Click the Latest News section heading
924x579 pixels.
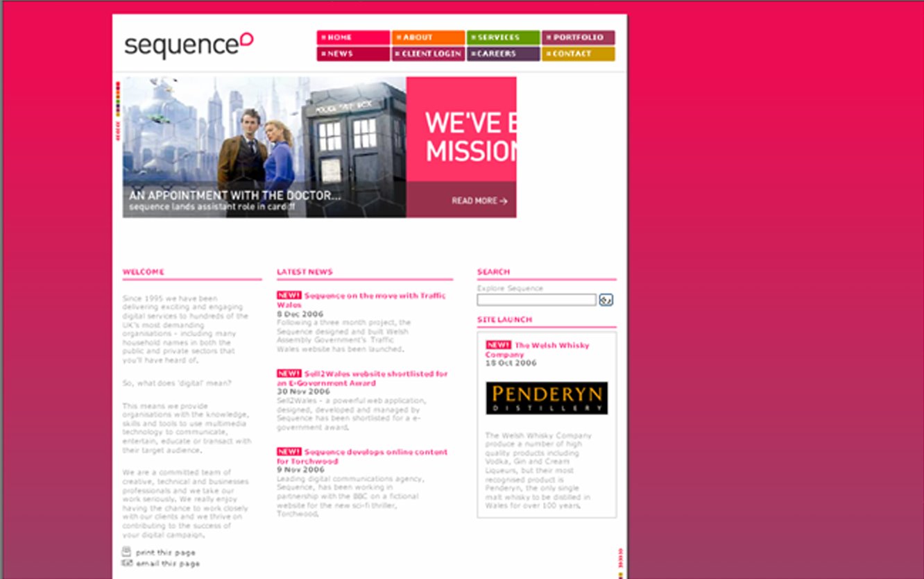[x=305, y=272]
